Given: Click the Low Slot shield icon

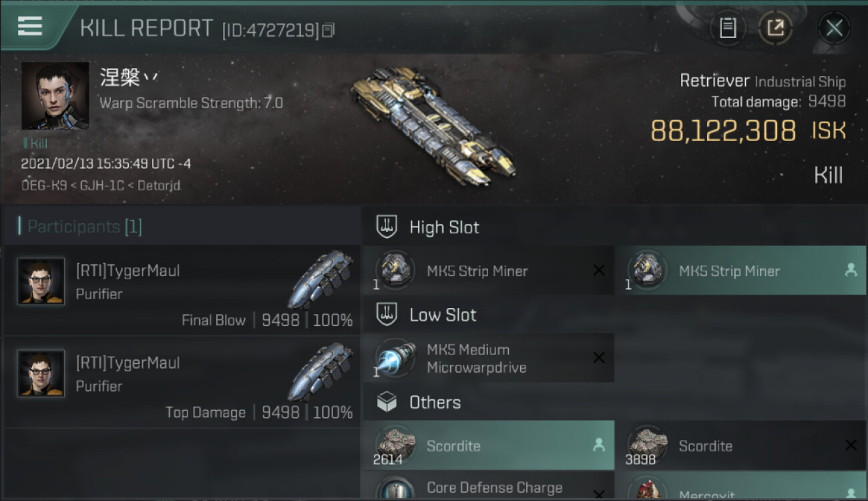Looking at the screenshot, I should [x=387, y=315].
